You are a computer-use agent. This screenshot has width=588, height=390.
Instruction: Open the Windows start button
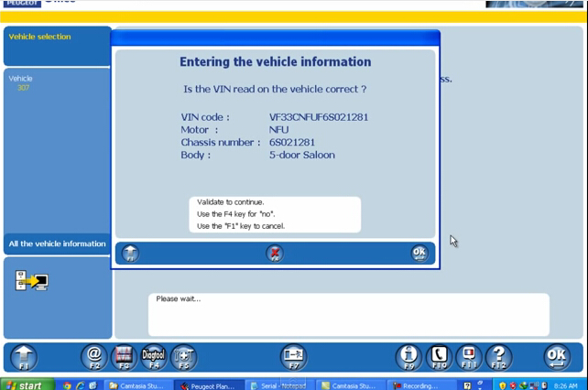tap(27, 385)
